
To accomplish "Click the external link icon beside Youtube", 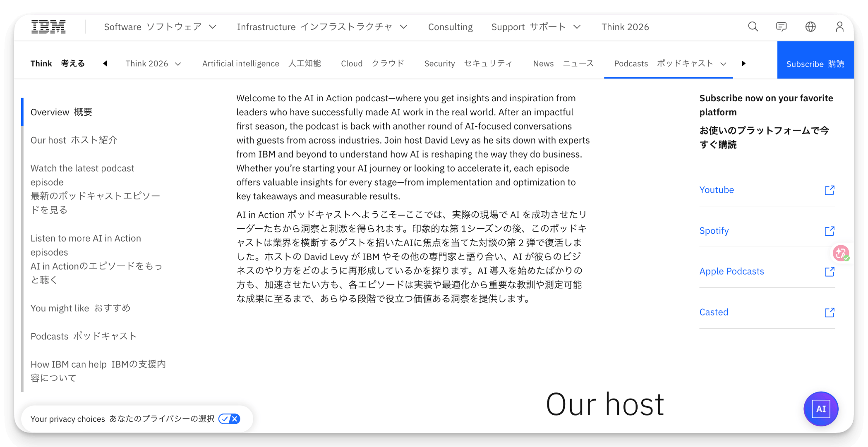I will (x=830, y=190).
